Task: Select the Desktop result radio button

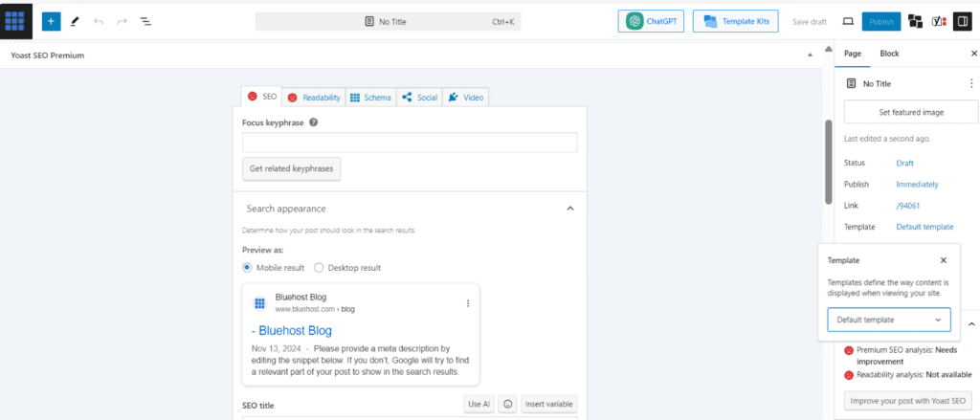Action: click(x=319, y=268)
